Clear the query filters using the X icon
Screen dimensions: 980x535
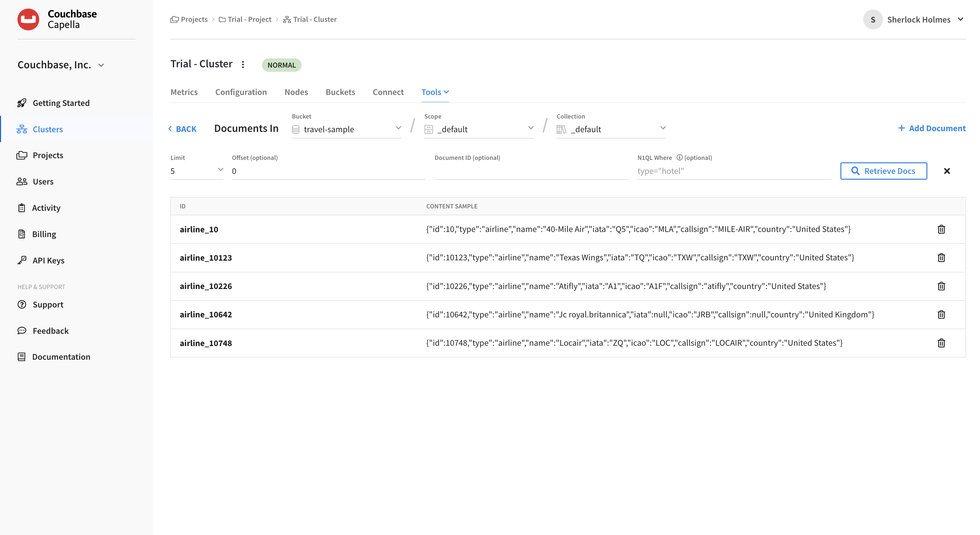coord(947,171)
